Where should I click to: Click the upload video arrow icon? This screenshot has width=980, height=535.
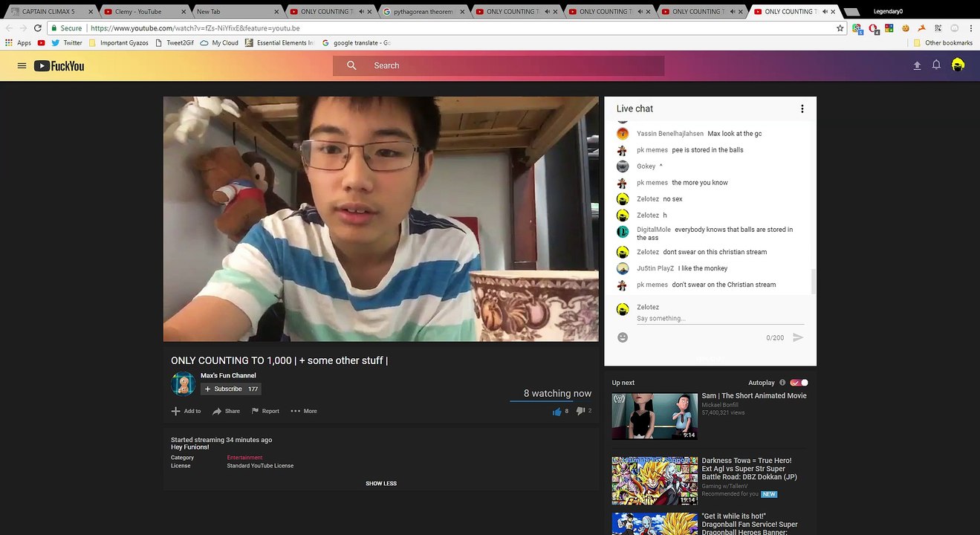click(917, 65)
